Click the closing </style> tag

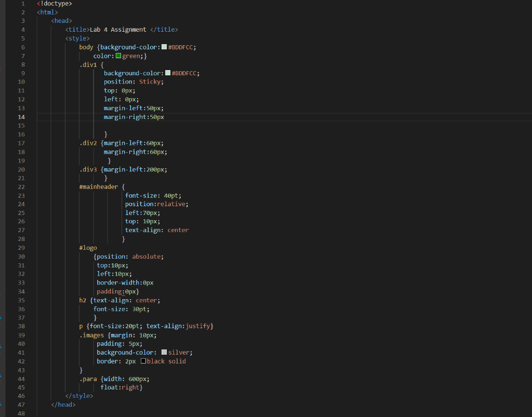[79, 396]
